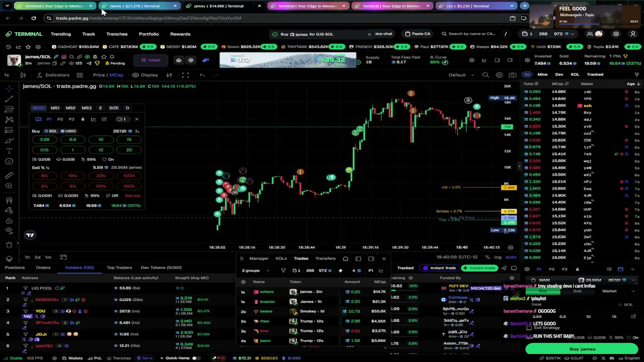The height and width of the screenshot is (362, 644).
Task: Toggle the magnet snap tool
Action: (9, 200)
